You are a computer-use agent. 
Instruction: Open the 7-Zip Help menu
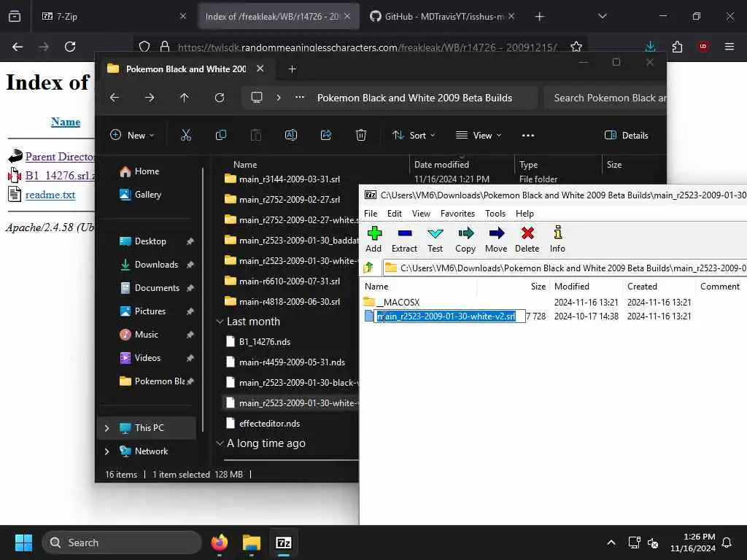(525, 214)
